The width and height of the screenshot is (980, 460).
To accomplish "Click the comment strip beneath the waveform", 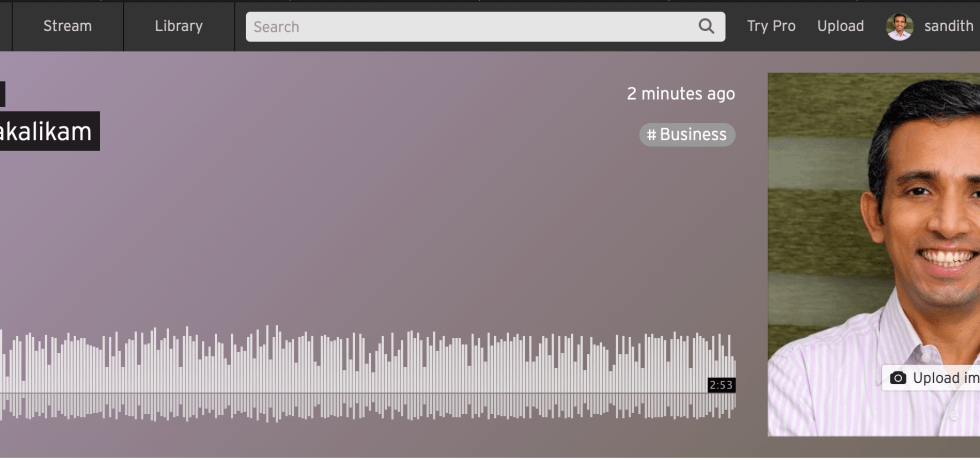I will click(x=367, y=405).
